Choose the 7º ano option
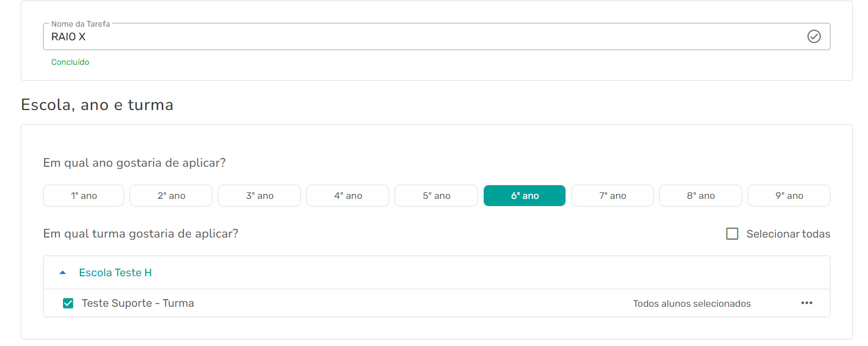 pyautogui.click(x=612, y=196)
